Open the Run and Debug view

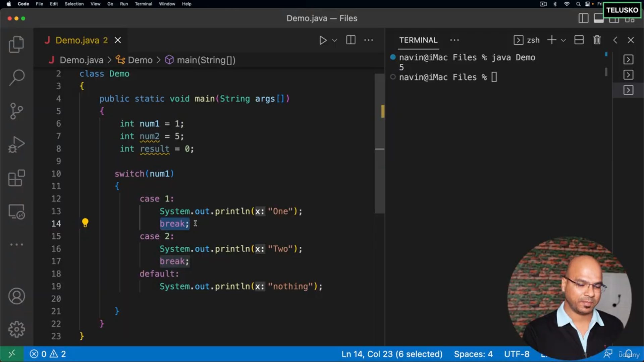click(16, 144)
